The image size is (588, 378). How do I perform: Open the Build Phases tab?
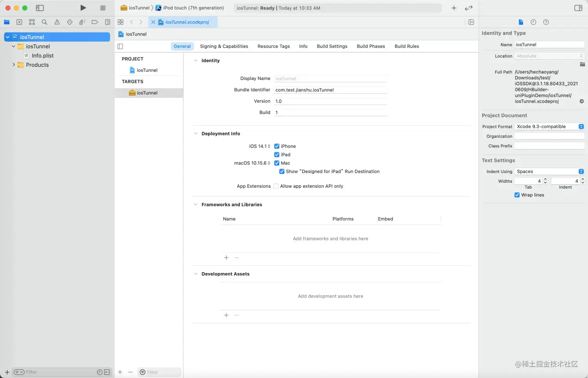click(x=371, y=46)
